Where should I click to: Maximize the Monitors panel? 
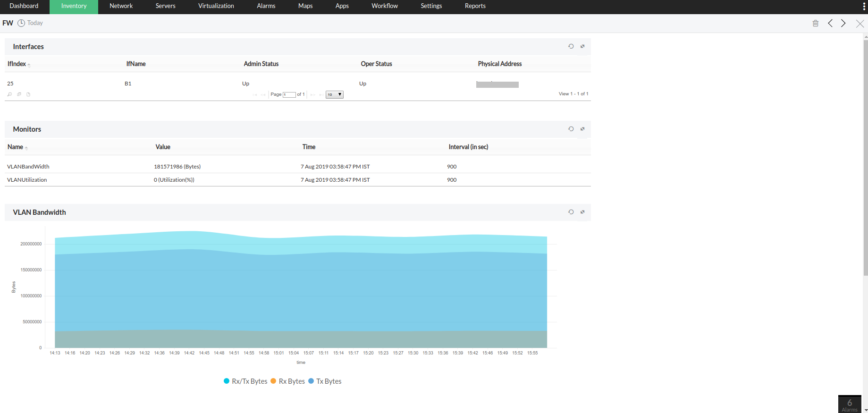point(582,129)
